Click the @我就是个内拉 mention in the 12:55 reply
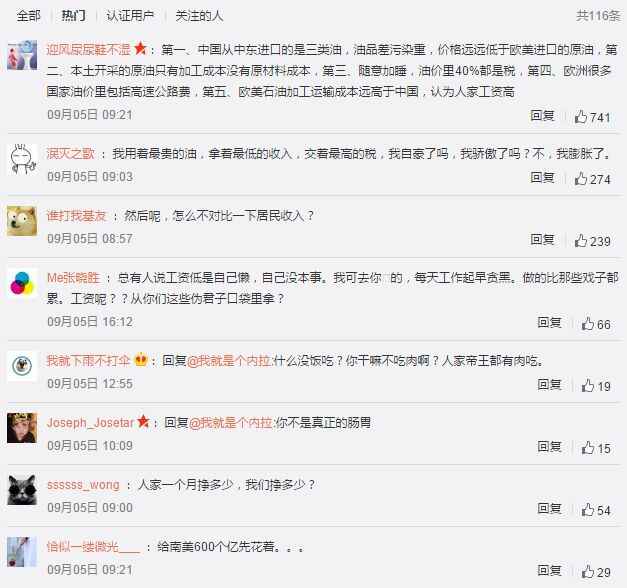The width and height of the screenshot is (627, 588). point(230,361)
